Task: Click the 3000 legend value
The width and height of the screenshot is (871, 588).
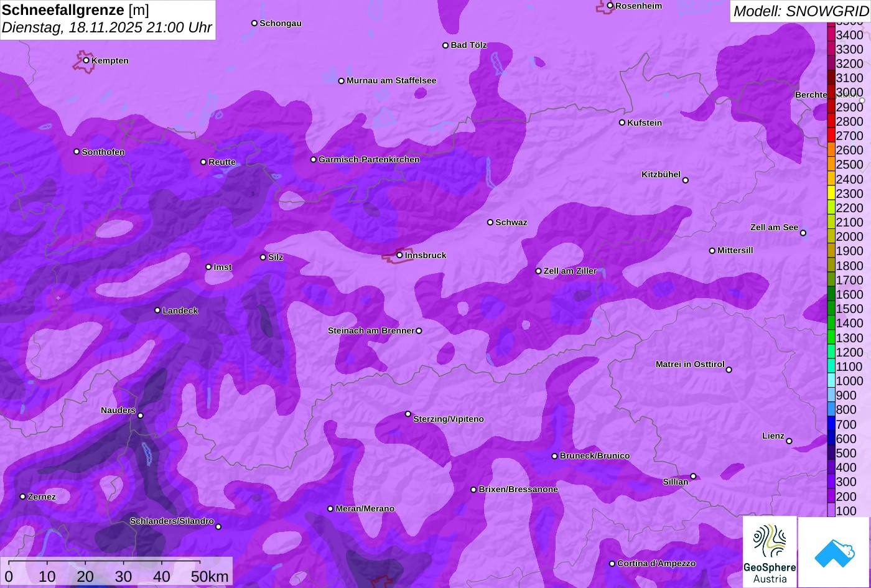Action: tap(850, 92)
